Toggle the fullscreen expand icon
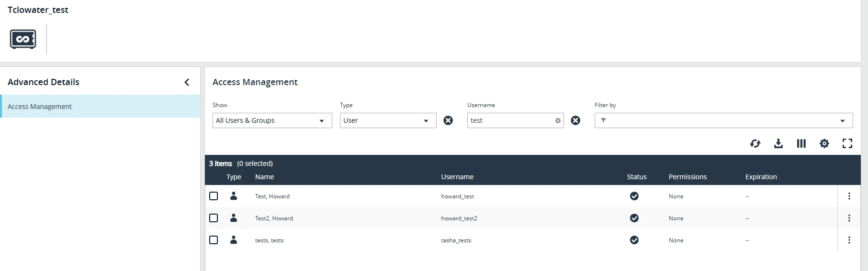This screenshot has height=271, width=868. 847,143
